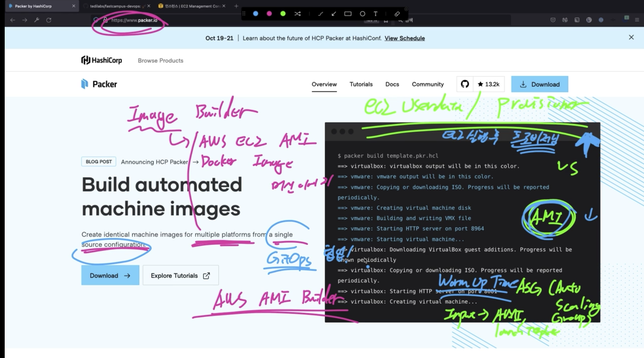644x358 pixels.
Task: Select the green annotation pen color
Action: tap(283, 14)
